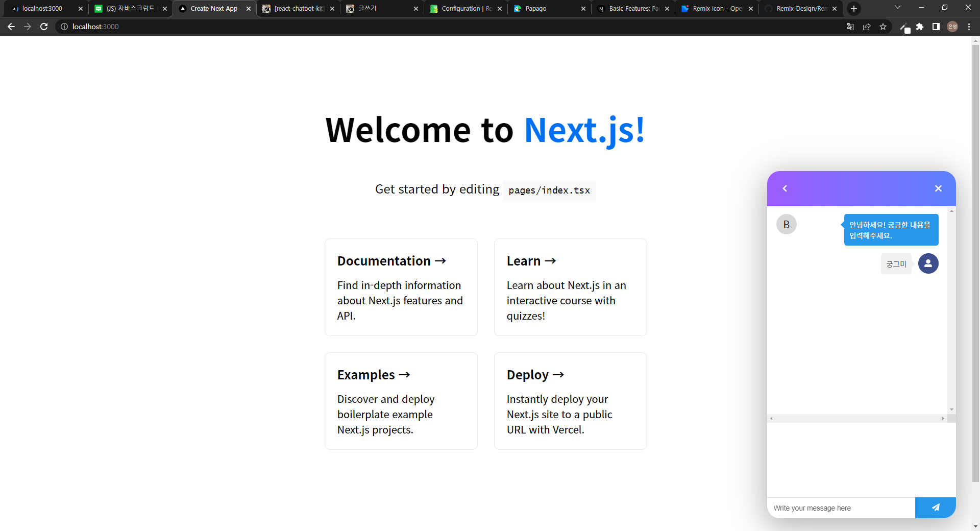Click the chat horizontal scrollbar right arrow
The width and height of the screenshot is (980, 531).
pos(943,418)
